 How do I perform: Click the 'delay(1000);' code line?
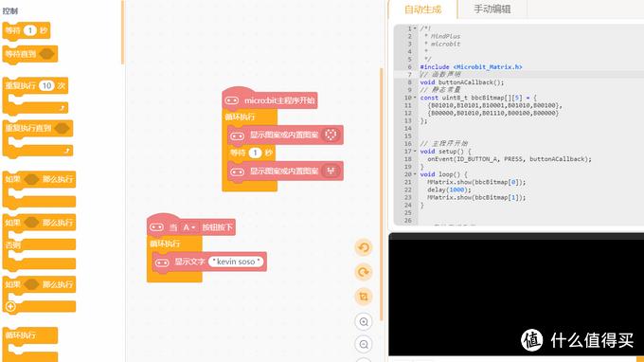[449, 190]
